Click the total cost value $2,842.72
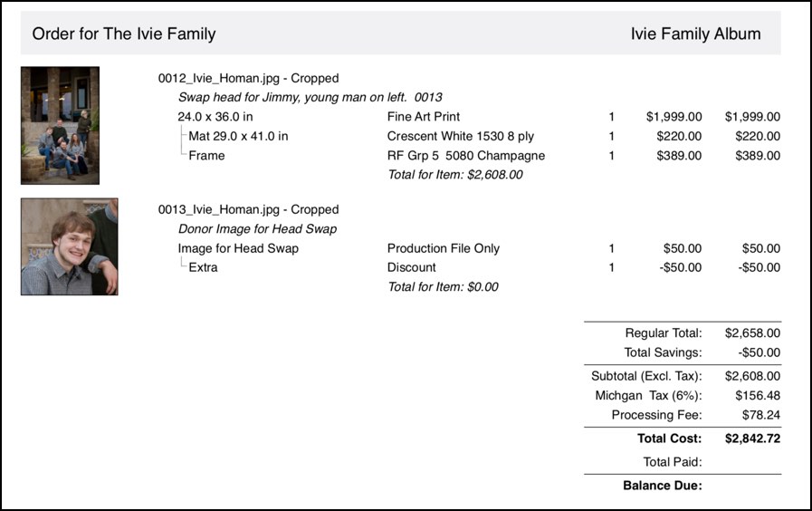 click(x=752, y=439)
